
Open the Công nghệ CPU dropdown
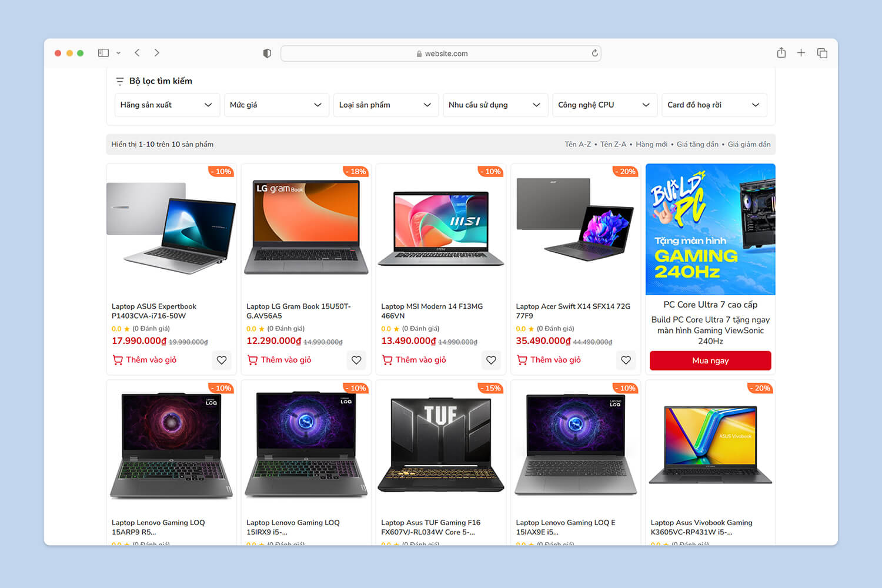604,105
